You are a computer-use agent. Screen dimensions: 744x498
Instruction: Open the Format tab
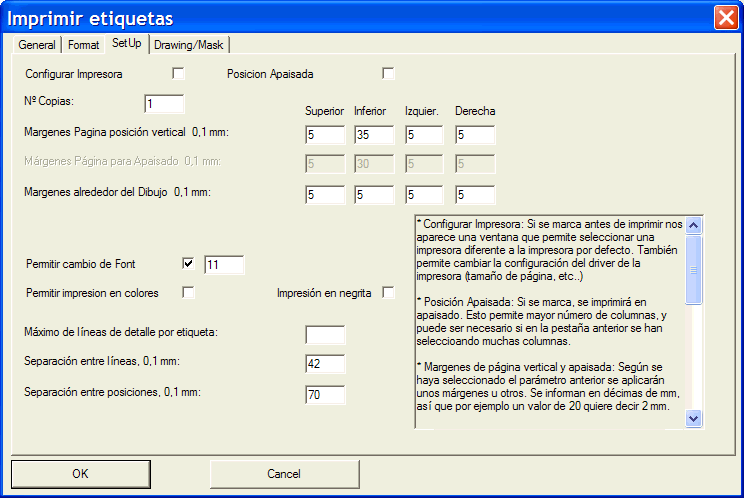tap(84, 45)
